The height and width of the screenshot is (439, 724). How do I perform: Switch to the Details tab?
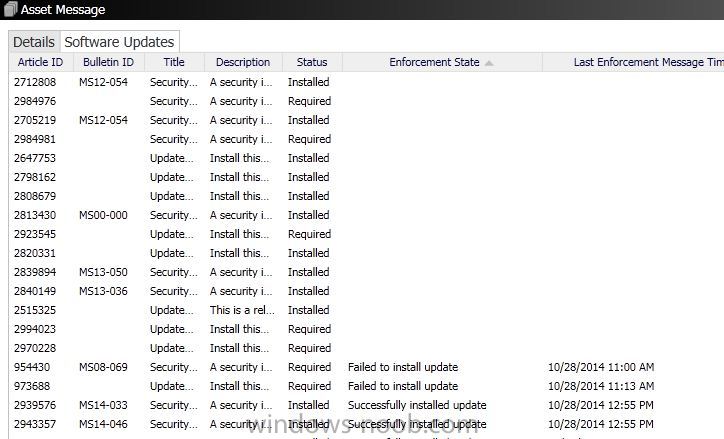pyautogui.click(x=34, y=42)
